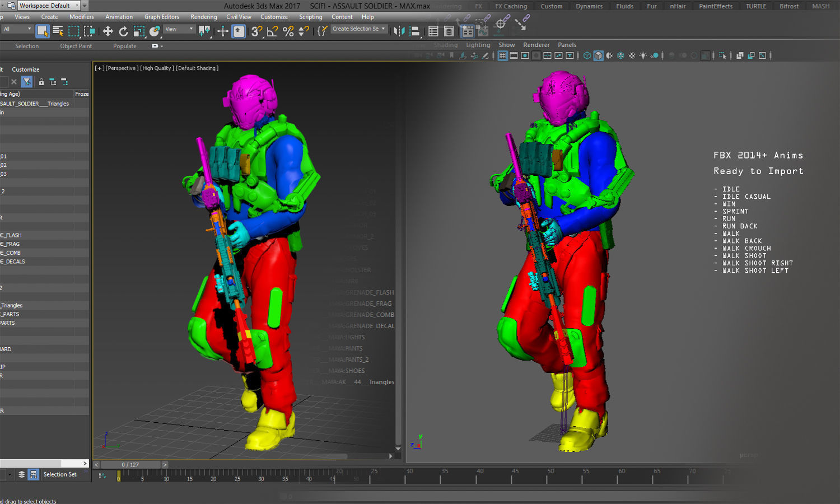This screenshot has height=504, width=840.
Task: Open Edit Named Selection Sets
Action: (322, 31)
